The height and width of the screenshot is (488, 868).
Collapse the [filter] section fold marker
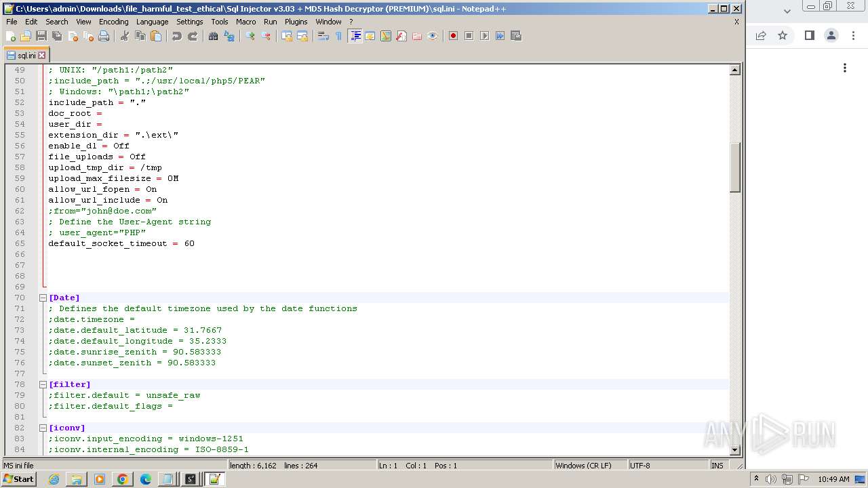43,384
